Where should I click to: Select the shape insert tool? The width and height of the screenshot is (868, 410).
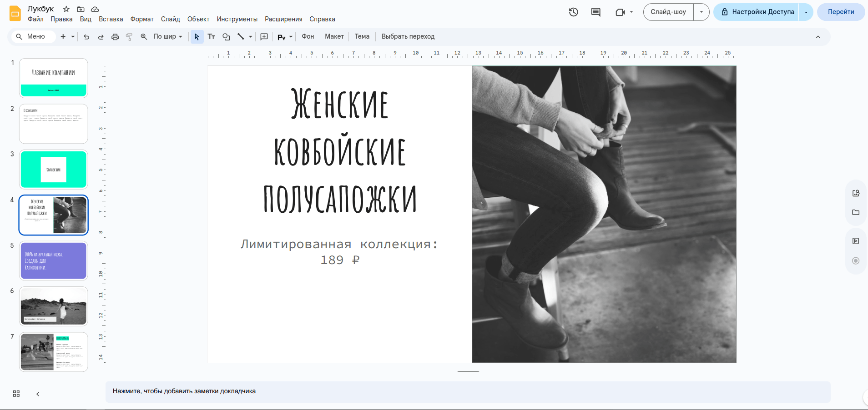(x=226, y=37)
